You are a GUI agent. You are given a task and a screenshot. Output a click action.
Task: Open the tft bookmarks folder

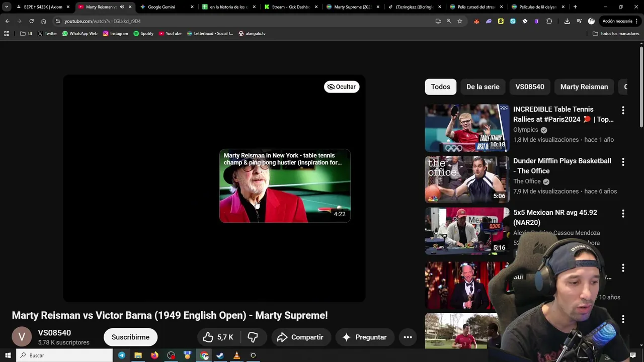click(x=26, y=33)
